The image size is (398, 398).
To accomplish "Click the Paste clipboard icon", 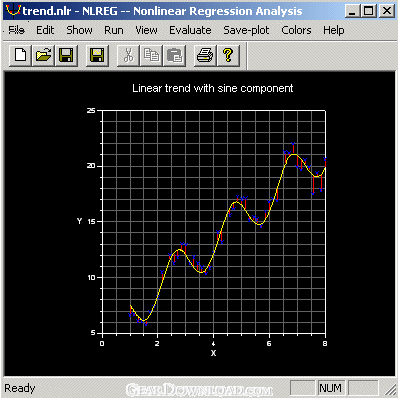I will pos(174,55).
